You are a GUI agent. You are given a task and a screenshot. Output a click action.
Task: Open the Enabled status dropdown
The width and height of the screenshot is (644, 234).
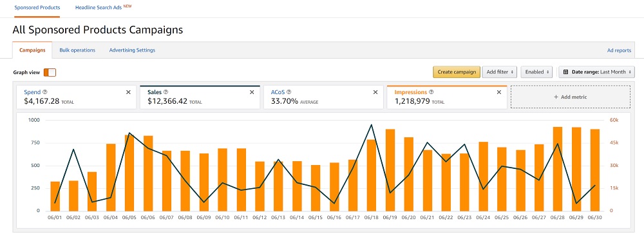536,72
